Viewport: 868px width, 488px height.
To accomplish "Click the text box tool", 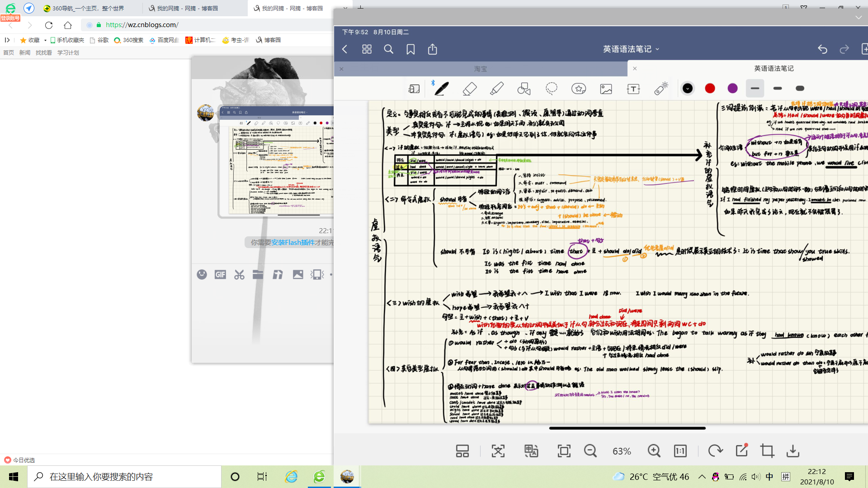I will click(x=633, y=89).
